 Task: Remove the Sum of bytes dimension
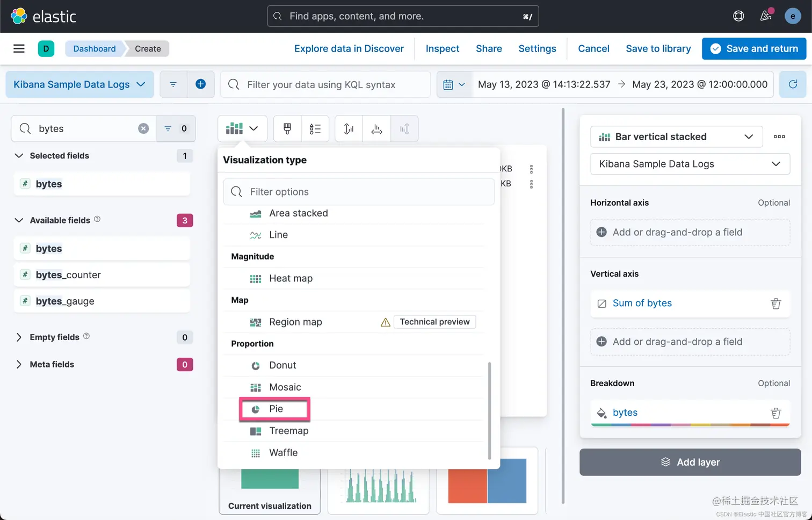tap(775, 304)
